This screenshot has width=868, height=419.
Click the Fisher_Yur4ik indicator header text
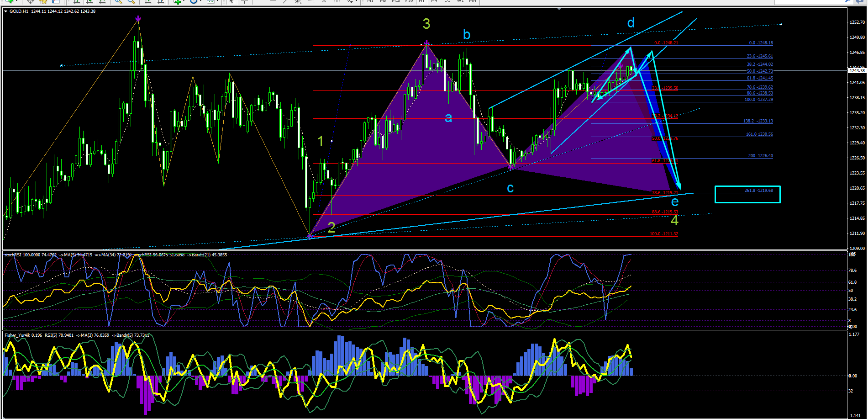(77, 335)
